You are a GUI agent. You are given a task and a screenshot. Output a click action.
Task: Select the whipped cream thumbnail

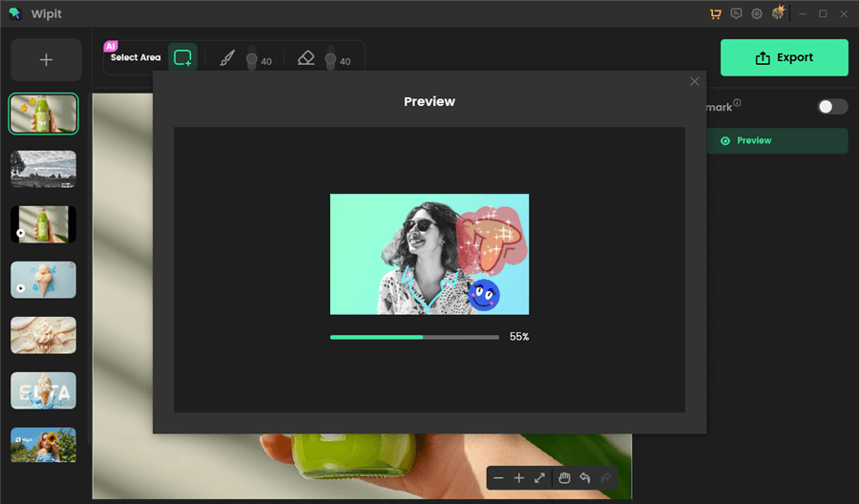tap(43, 335)
